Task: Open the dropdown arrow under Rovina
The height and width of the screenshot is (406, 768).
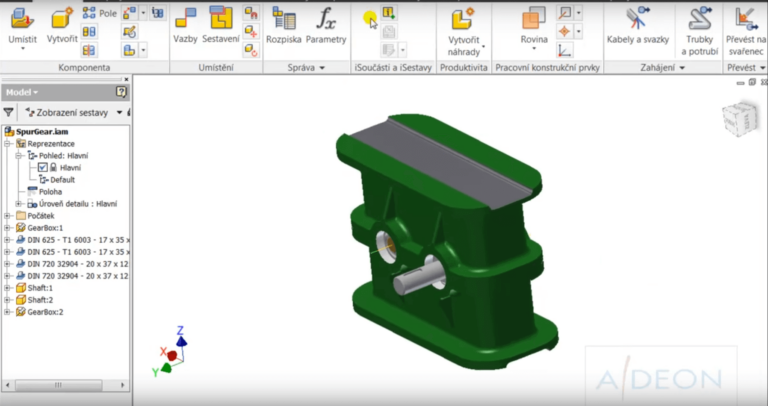Action: tap(534, 49)
